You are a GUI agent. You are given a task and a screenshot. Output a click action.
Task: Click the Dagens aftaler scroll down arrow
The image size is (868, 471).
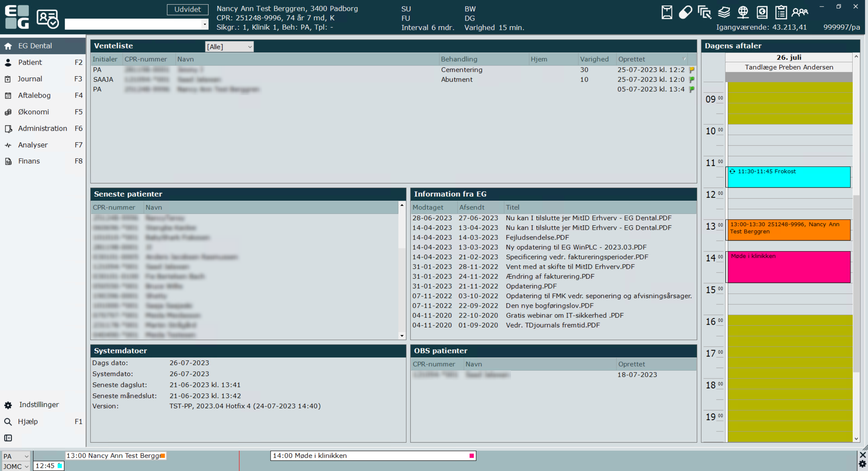point(856,438)
